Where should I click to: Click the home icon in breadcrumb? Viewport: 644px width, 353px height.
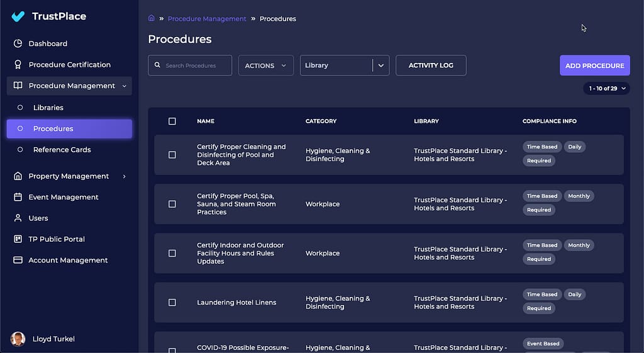[151, 18]
